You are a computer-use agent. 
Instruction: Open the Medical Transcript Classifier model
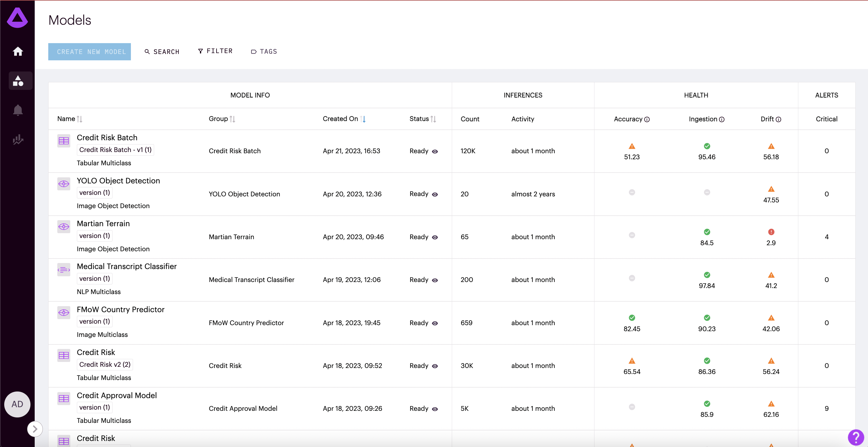(x=126, y=266)
